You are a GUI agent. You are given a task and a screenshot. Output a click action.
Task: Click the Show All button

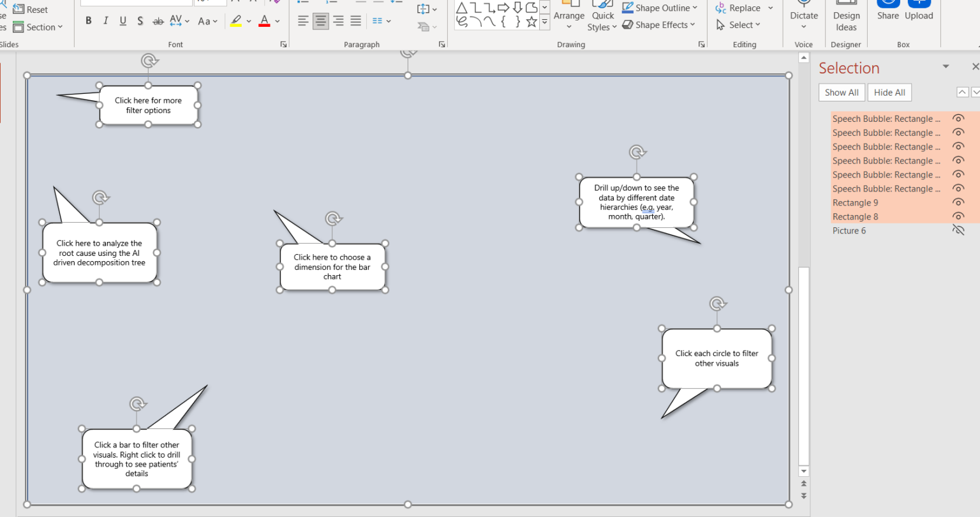tap(842, 93)
